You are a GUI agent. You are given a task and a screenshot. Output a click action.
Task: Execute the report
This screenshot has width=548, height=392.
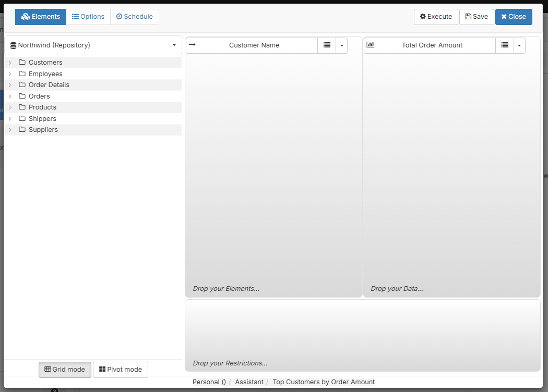(x=436, y=17)
